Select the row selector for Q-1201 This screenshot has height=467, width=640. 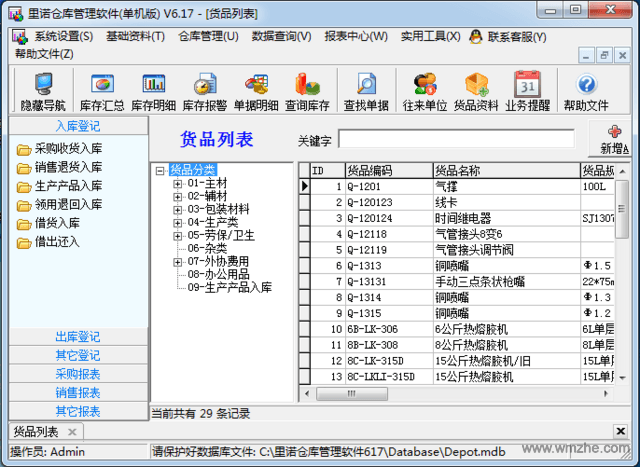304,187
